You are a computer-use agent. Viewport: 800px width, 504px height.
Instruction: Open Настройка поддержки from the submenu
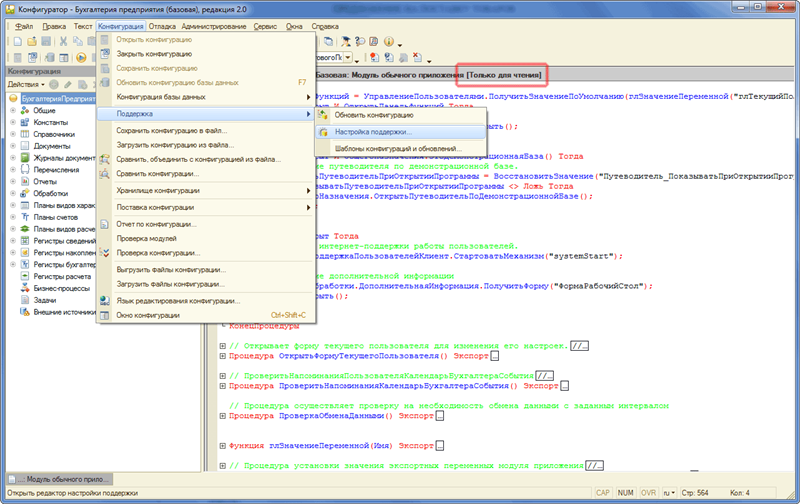372,132
